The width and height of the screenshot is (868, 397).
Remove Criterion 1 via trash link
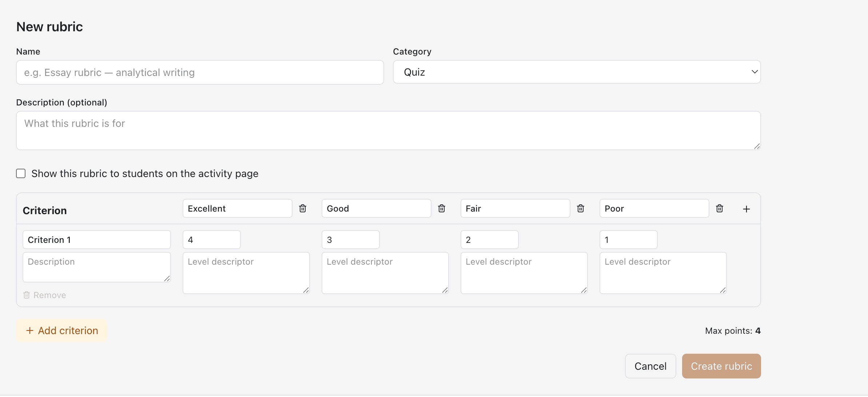tap(45, 295)
